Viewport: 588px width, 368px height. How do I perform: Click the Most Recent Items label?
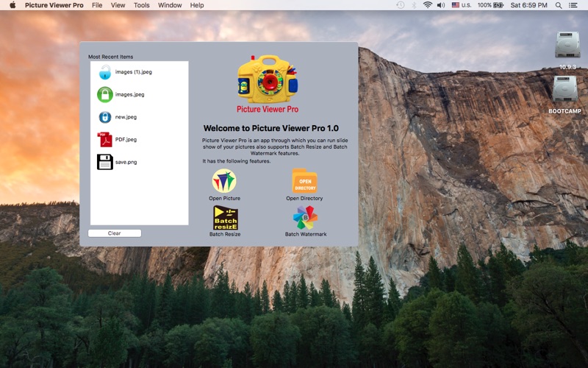[x=111, y=57]
